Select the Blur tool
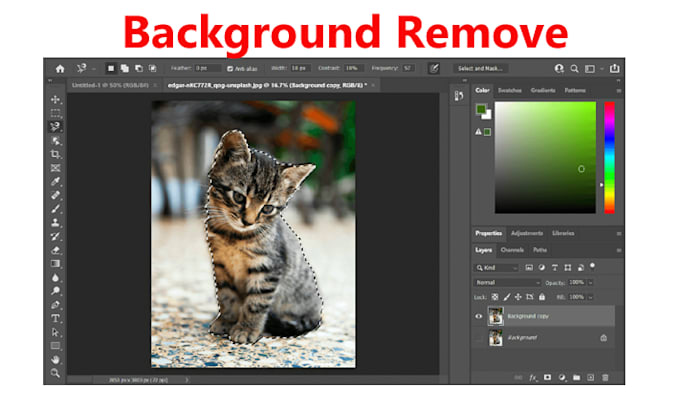The width and height of the screenshot is (680, 411). 55,277
